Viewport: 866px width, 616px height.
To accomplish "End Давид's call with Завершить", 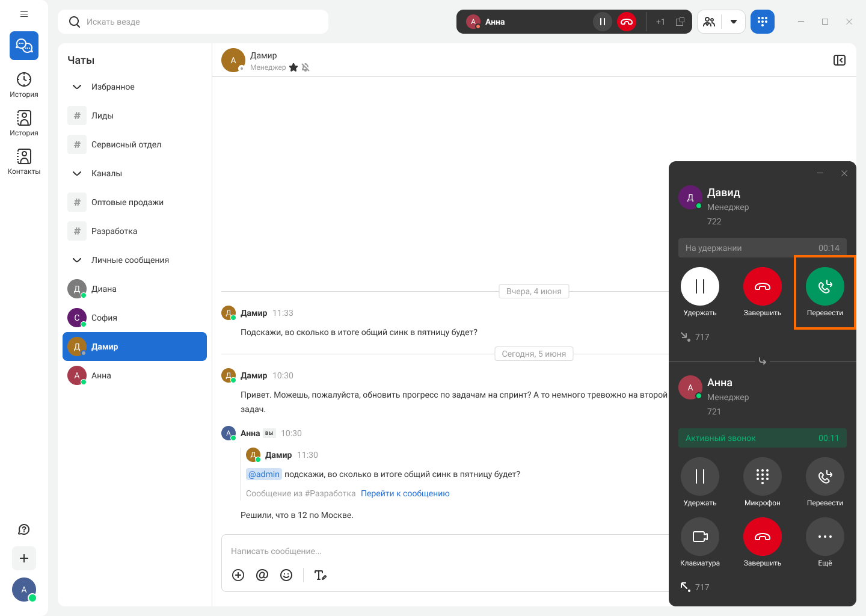I will [x=762, y=286].
